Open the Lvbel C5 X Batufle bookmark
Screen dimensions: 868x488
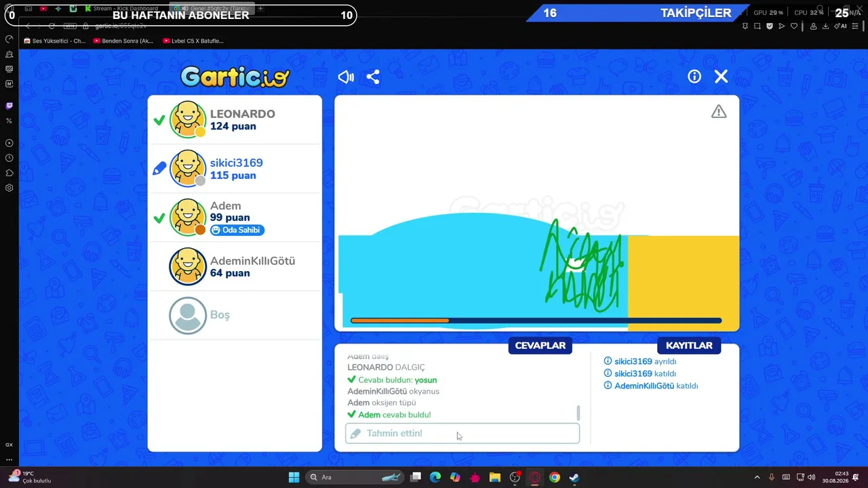(193, 41)
